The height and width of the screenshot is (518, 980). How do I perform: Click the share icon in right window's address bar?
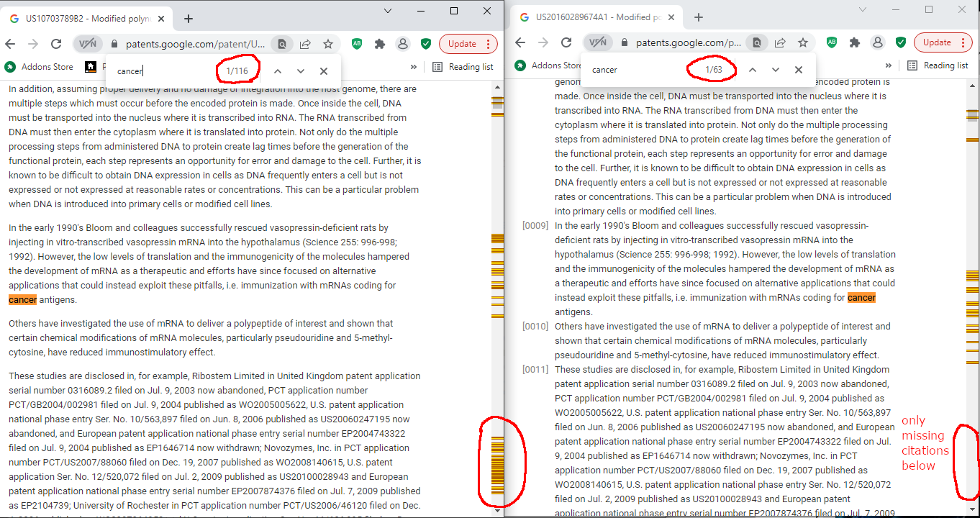tap(780, 42)
